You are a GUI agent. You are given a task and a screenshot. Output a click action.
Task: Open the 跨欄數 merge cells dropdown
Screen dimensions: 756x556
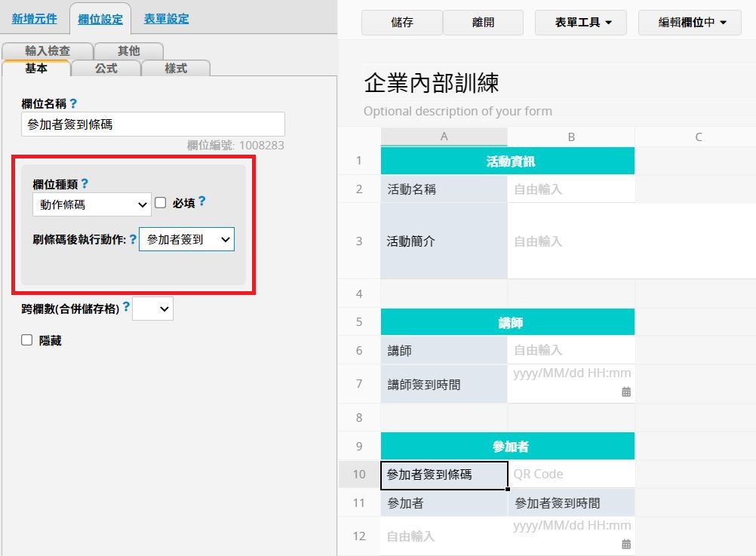(152, 309)
